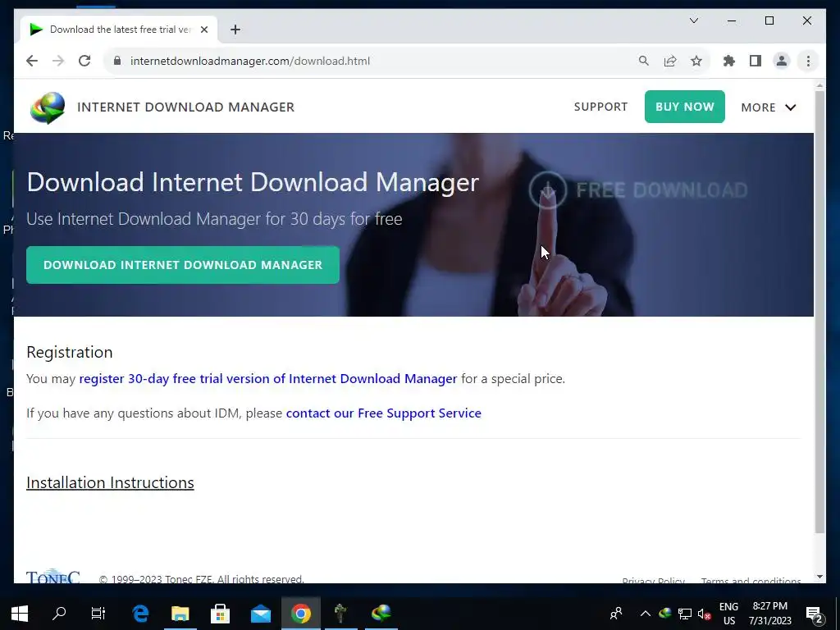The image size is (840, 630).
Task: Open the Installation Instructions link
Action: point(110,482)
